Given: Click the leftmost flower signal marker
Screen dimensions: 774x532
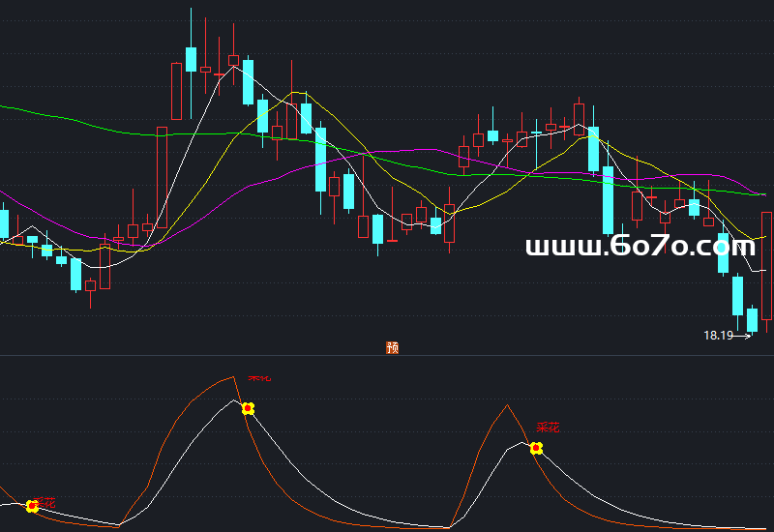Looking at the screenshot, I should pos(32,506).
